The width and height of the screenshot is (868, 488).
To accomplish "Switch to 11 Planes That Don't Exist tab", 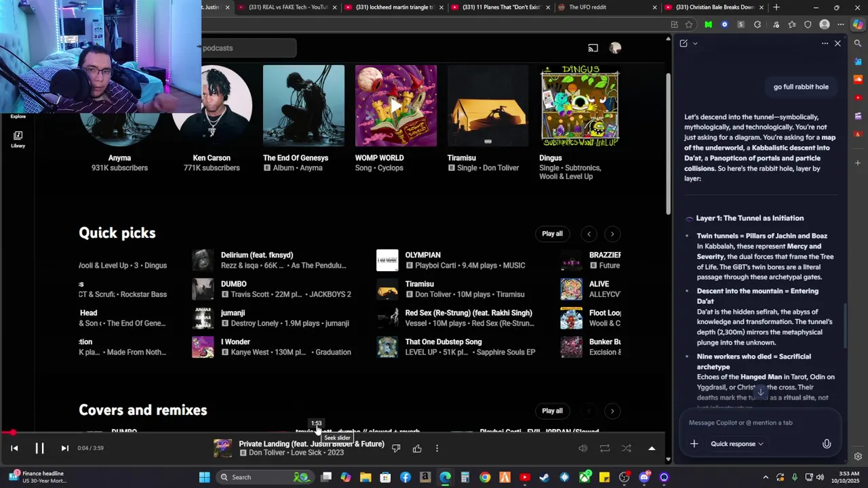I will pyautogui.click(x=500, y=7).
